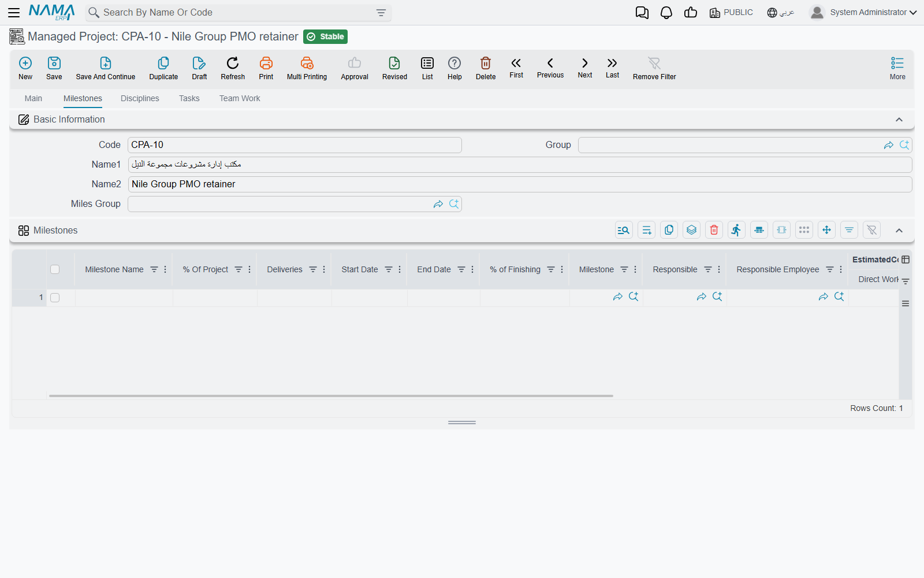Open the More actions menu
Viewport: 924px width, 578px height.
coord(897,68)
